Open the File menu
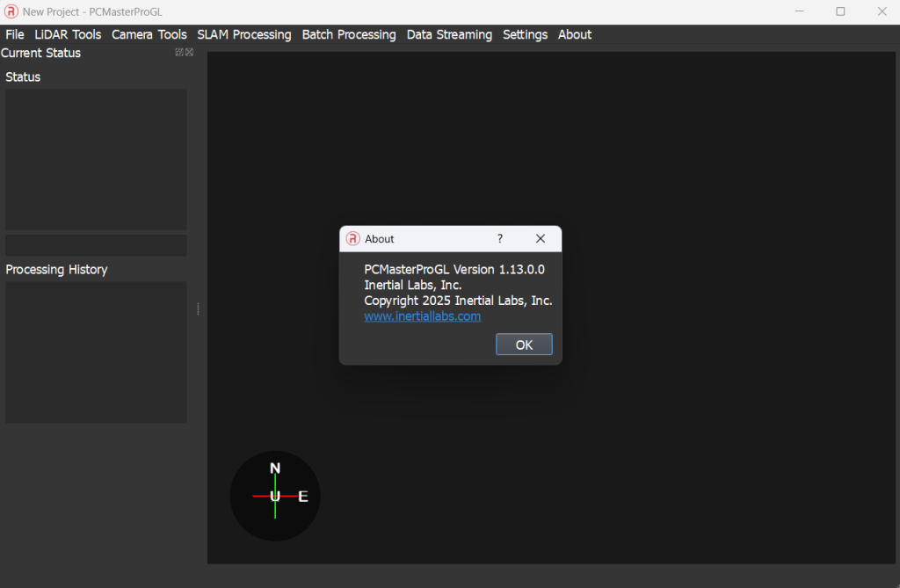The width and height of the screenshot is (900, 588). tap(15, 34)
